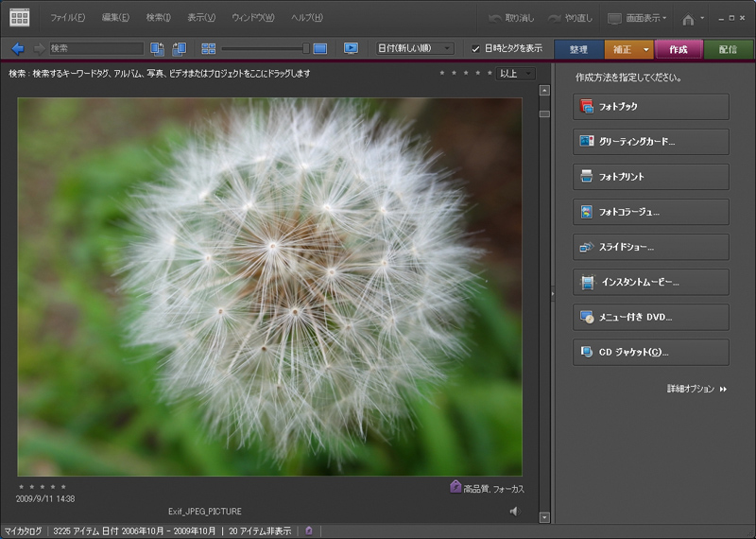Viewport: 756px width, 539px height.
Task: Open the full screen slideshow view icon
Action: pos(352,48)
